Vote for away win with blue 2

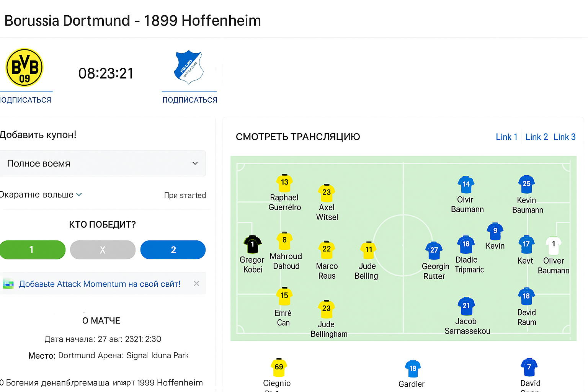[173, 250]
